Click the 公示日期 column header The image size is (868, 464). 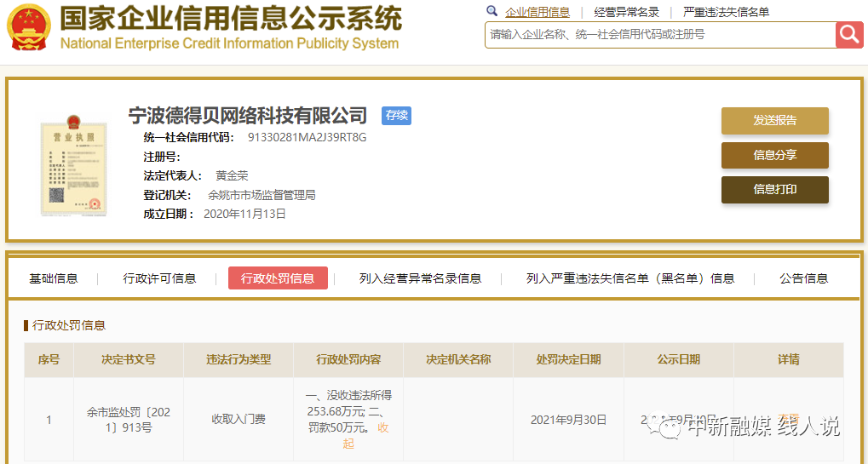[679, 360]
